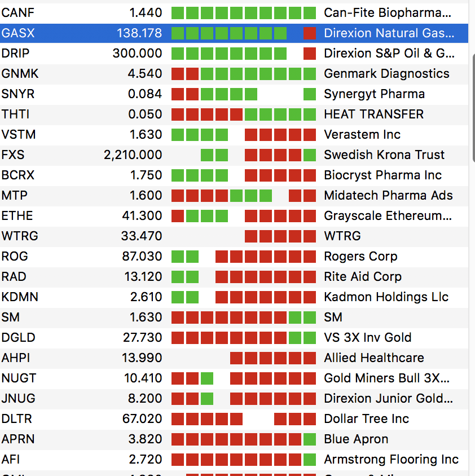Image resolution: width=475 pixels, height=476 pixels.
Task: Click Armstrong Flooring Inc name
Action: click(x=391, y=460)
